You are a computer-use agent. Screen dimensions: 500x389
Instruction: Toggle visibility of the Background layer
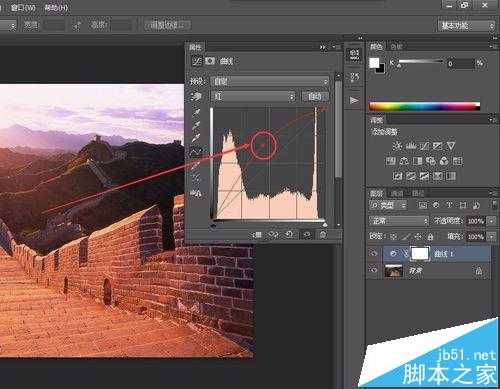(x=374, y=270)
